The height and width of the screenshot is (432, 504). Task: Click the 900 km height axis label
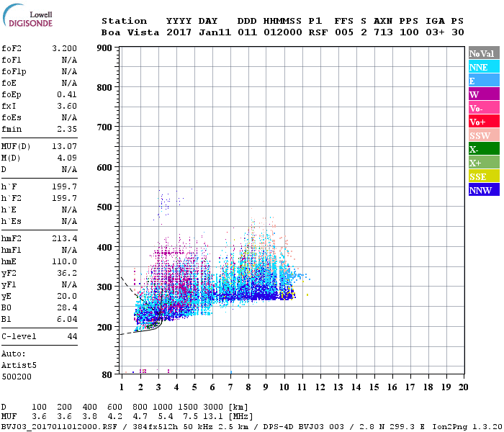[x=104, y=48]
